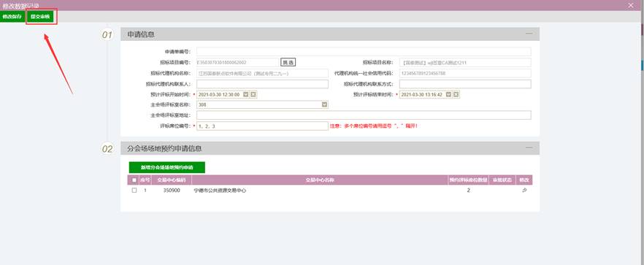Click the 350900 cell
The height and width of the screenshot is (265, 644).
point(172,191)
